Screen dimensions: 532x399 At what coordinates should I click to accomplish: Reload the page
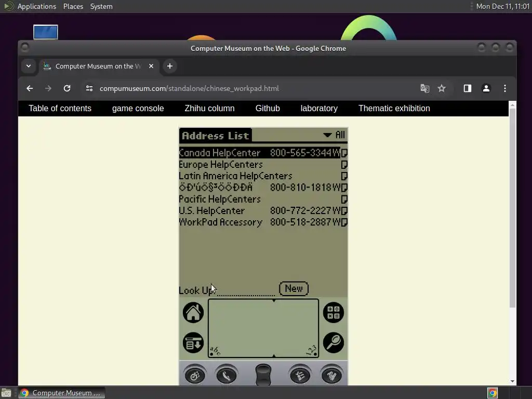[x=67, y=88]
